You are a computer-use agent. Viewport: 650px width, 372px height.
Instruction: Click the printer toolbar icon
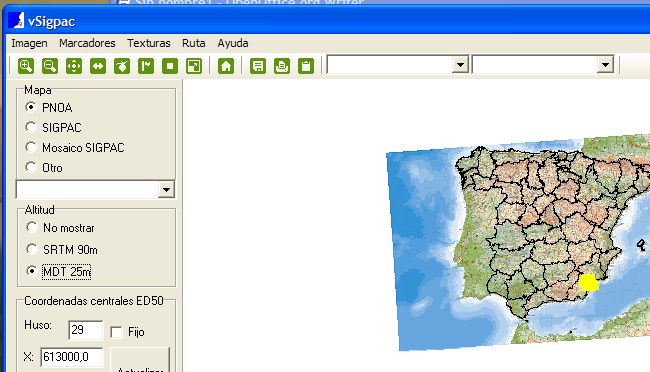point(282,66)
